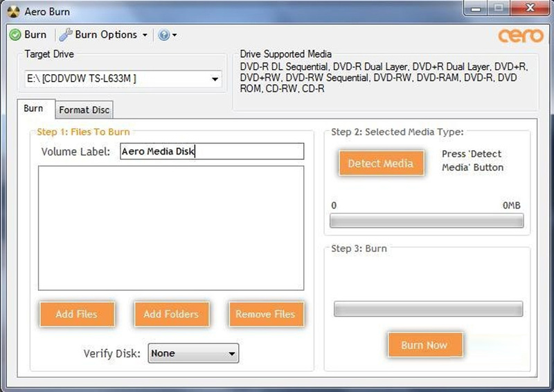Click the orange aero logo

tap(521, 35)
